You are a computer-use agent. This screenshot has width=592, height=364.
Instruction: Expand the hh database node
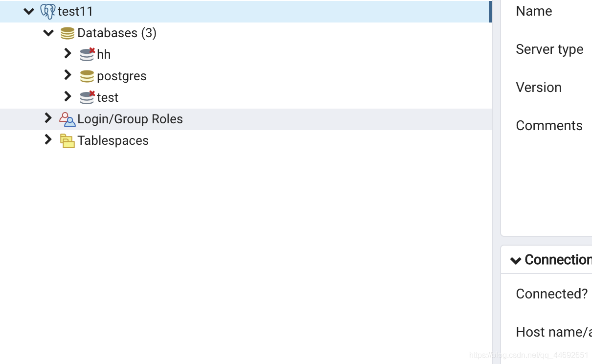(x=68, y=53)
